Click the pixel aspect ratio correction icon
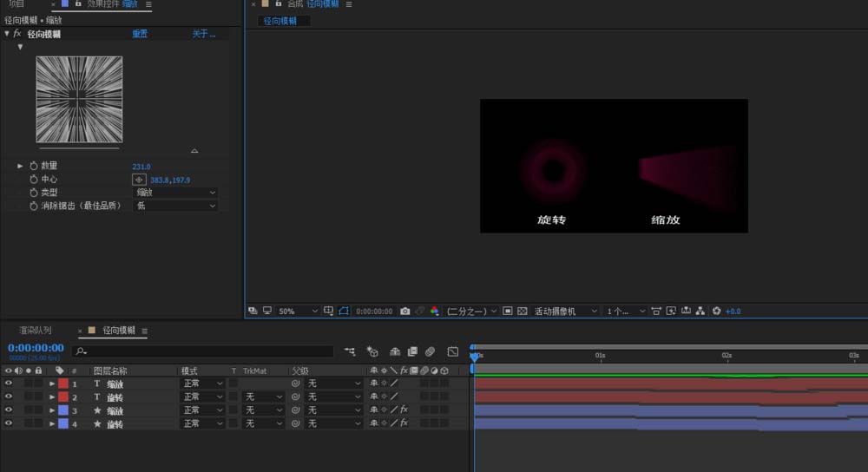868x472 pixels. [x=656, y=311]
